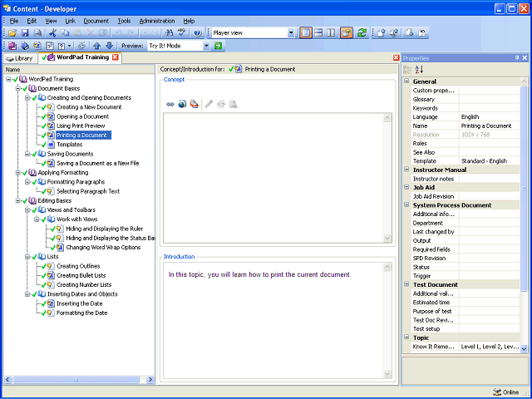Screen dimensions: 532x399
Task: Click the Alphabetical A-Z sort icon in Properties
Action: pyautogui.click(x=419, y=70)
